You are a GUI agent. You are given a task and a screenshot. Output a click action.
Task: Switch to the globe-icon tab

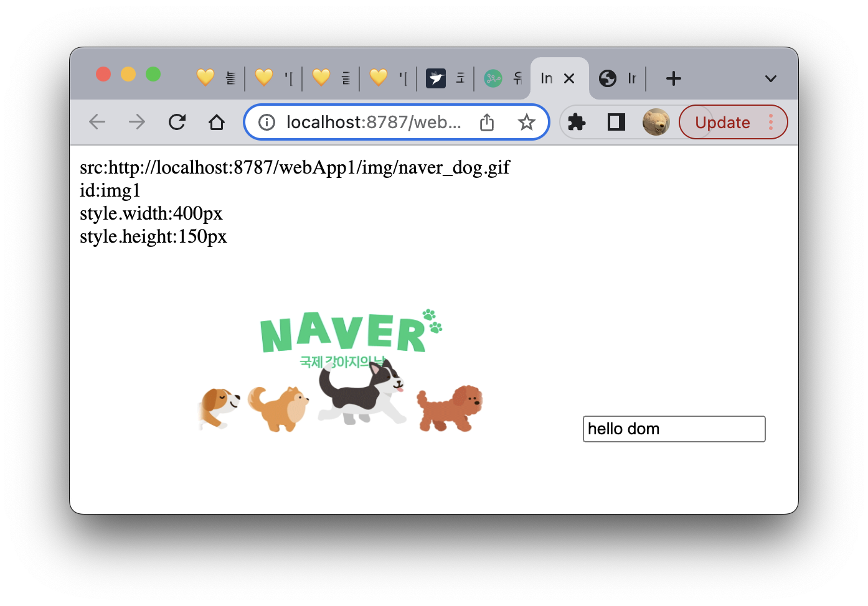617,78
